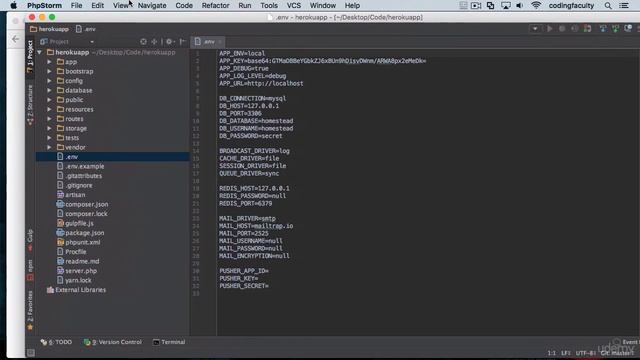The width and height of the screenshot is (640, 360).
Task: Expand the storage folder
Action: [49, 128]
